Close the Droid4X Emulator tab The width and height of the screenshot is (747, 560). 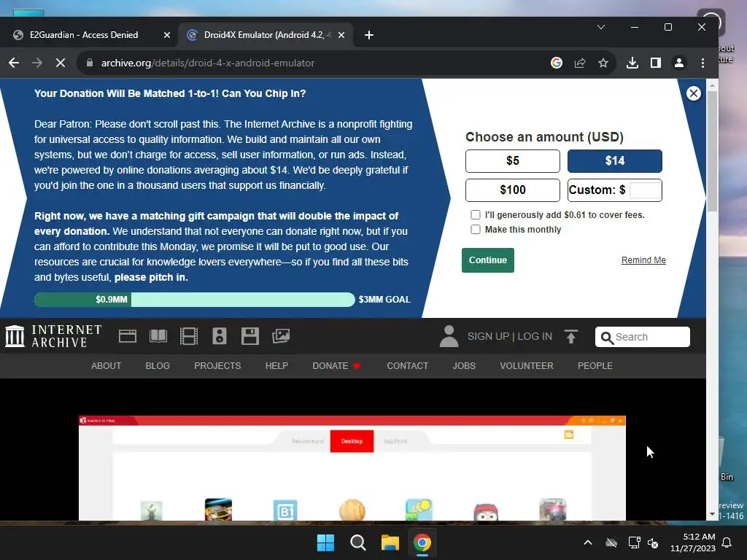(341, 35)
